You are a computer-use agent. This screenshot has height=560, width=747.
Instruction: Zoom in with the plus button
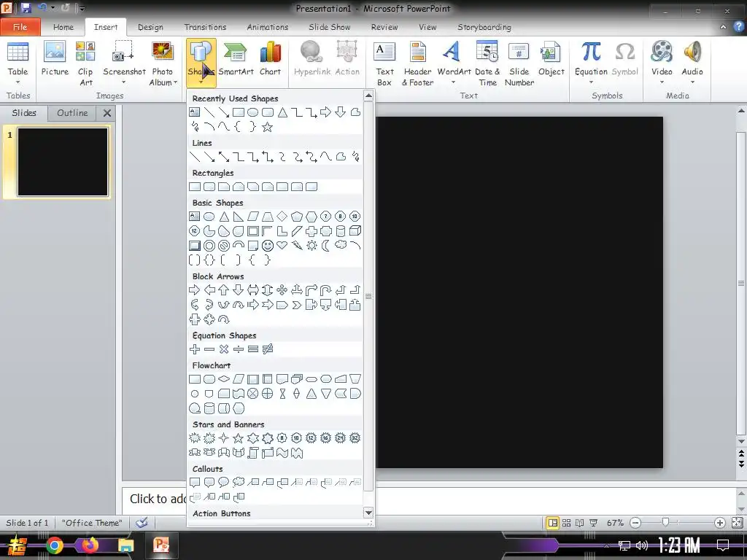pyautogui.click(x=720, y=523)
